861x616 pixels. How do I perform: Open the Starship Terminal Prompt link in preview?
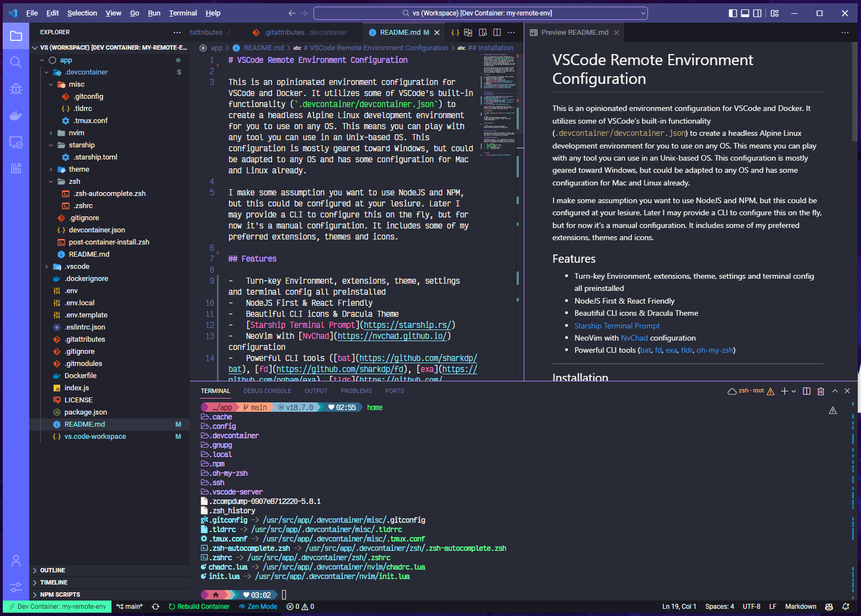pos(616,326)
